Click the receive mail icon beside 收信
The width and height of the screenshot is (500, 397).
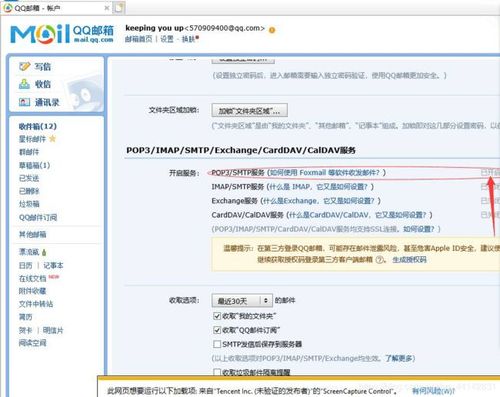(x=24, y=84)
